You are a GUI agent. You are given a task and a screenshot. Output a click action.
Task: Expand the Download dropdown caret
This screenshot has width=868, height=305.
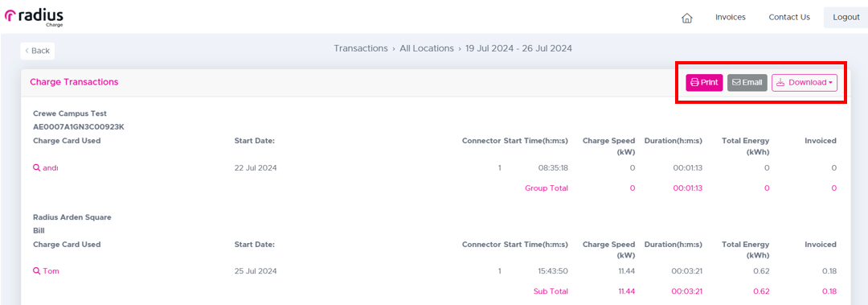click(830, 83)
